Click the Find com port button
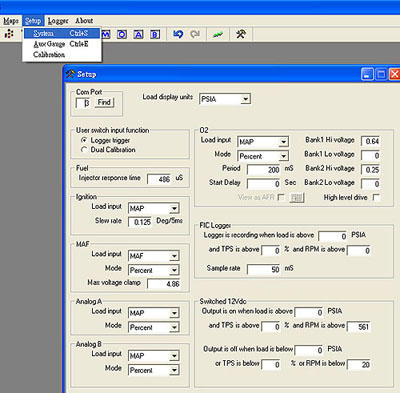The image size is (400, 393). 104,103
